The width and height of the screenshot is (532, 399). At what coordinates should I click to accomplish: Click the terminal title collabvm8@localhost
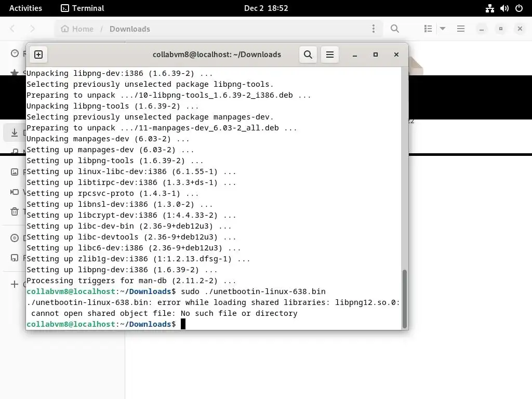pyautogui.click(x=217, y=55)
